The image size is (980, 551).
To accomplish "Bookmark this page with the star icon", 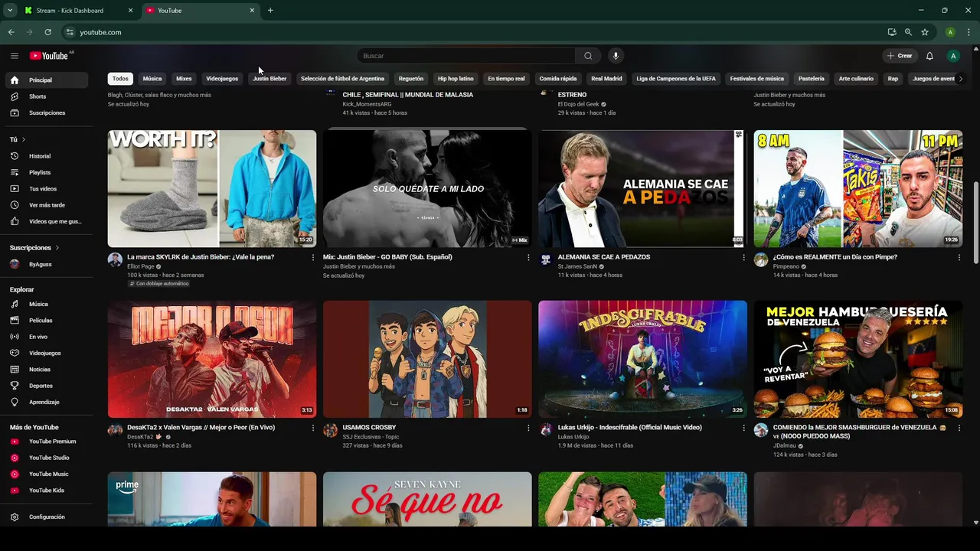I will 925,32.
